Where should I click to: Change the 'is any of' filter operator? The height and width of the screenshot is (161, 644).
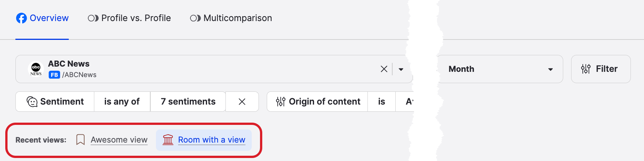coord(122,102)
